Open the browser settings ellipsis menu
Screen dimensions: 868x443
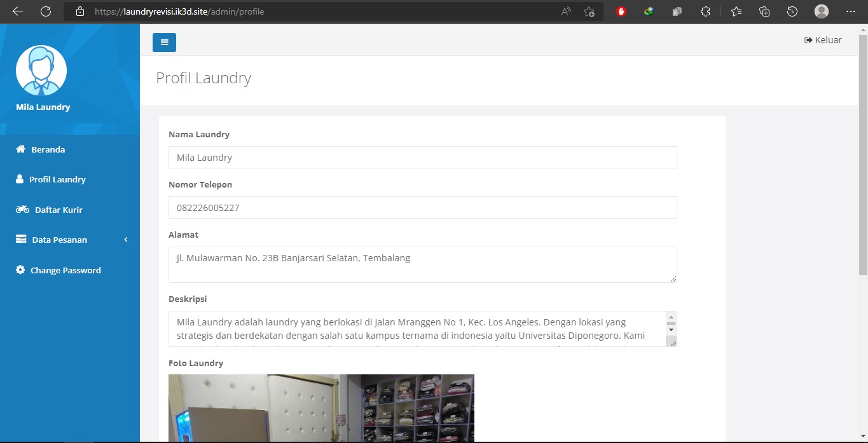(x=851, y=11)
